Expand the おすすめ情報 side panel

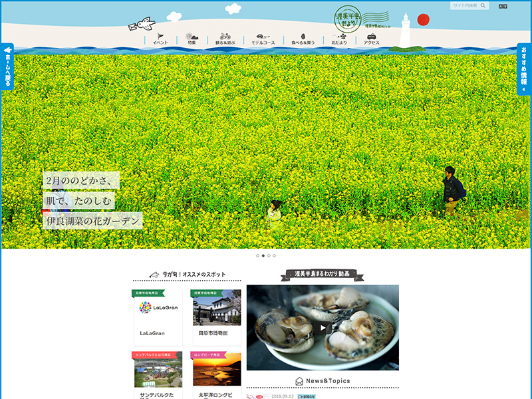(524, 69)
